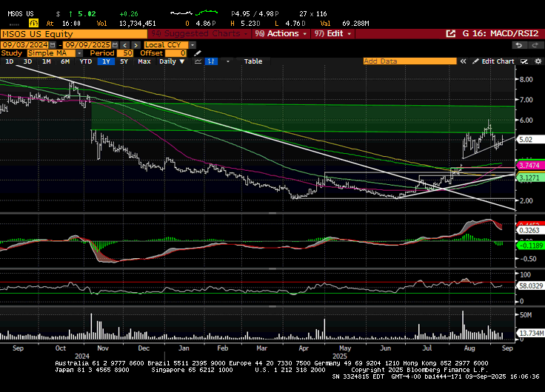Click the pink 3.7474 moving average label

click(x=529, y=166)
